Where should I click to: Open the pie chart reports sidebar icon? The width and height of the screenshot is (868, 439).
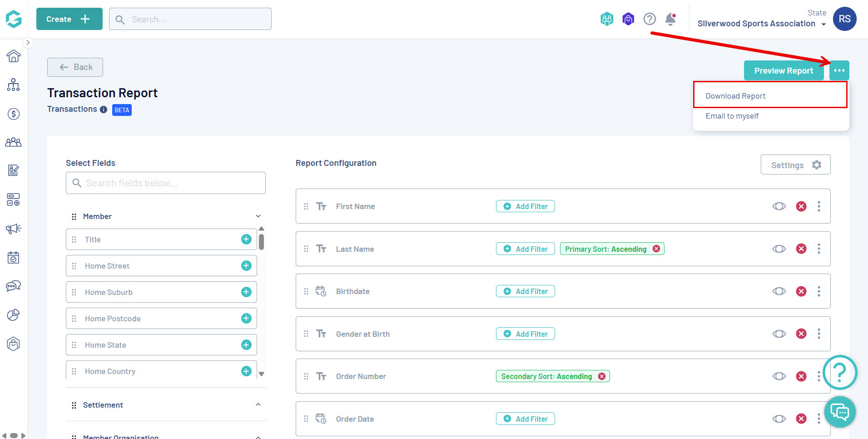pyautogui.click(x=14, y=315)
